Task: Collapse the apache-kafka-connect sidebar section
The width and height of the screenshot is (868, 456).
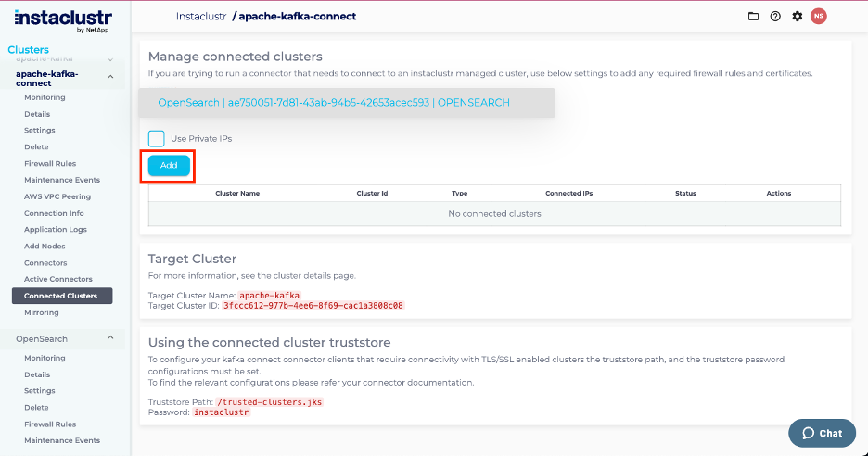Action: point(111,77)
